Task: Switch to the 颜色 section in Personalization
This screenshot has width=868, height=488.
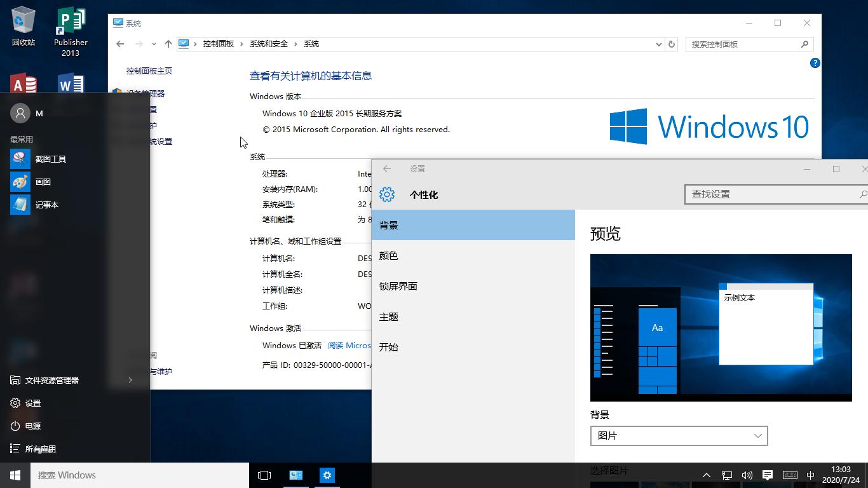Action: [388, 255]
